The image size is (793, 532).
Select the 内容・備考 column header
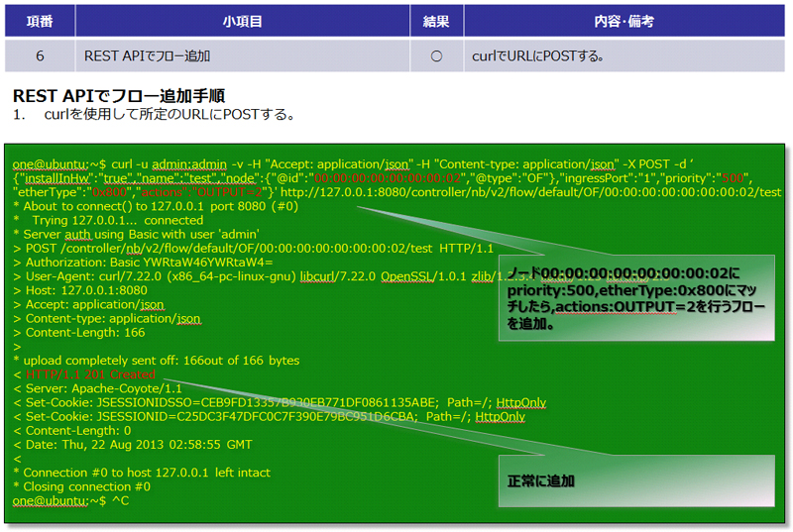(623, 20)
